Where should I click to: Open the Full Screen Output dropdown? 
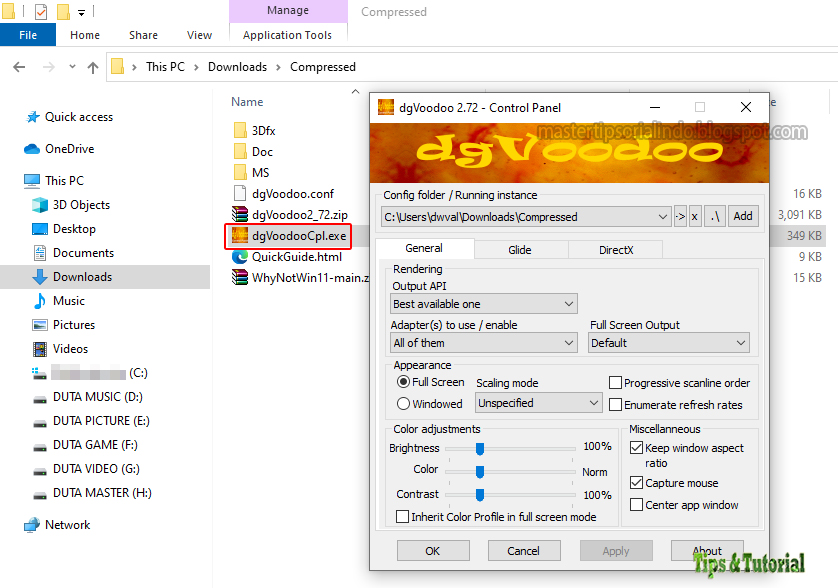(x=668, y=342)
